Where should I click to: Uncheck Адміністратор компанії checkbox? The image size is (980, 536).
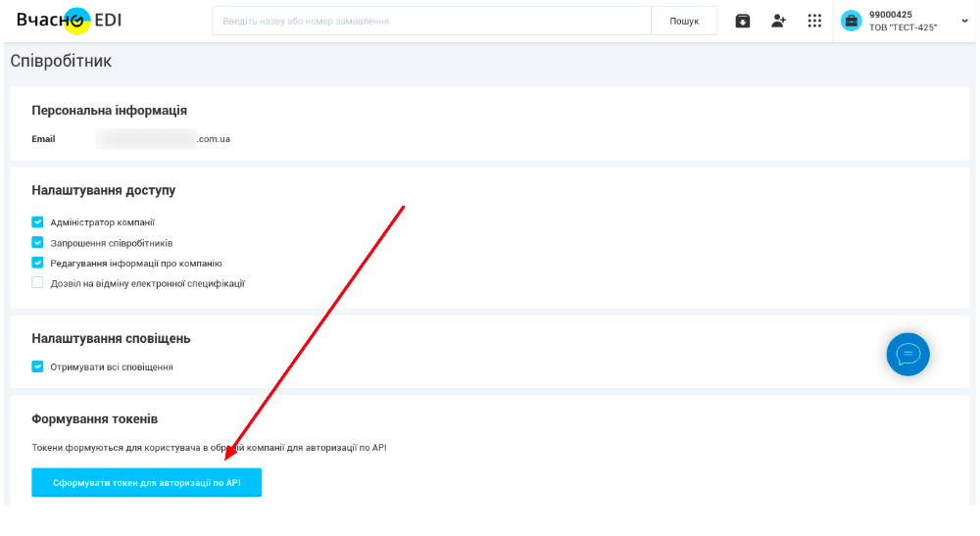pos(37,222)
